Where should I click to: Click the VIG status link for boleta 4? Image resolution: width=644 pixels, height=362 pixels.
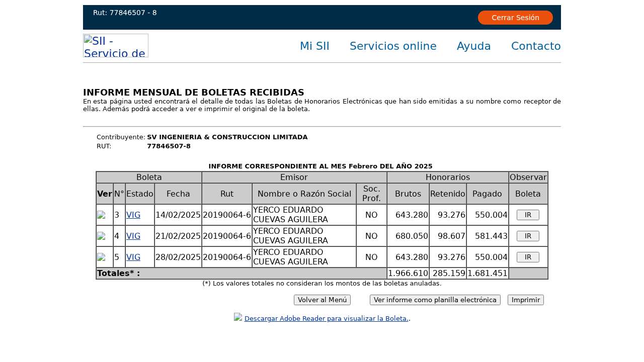[x=133, y=236]
